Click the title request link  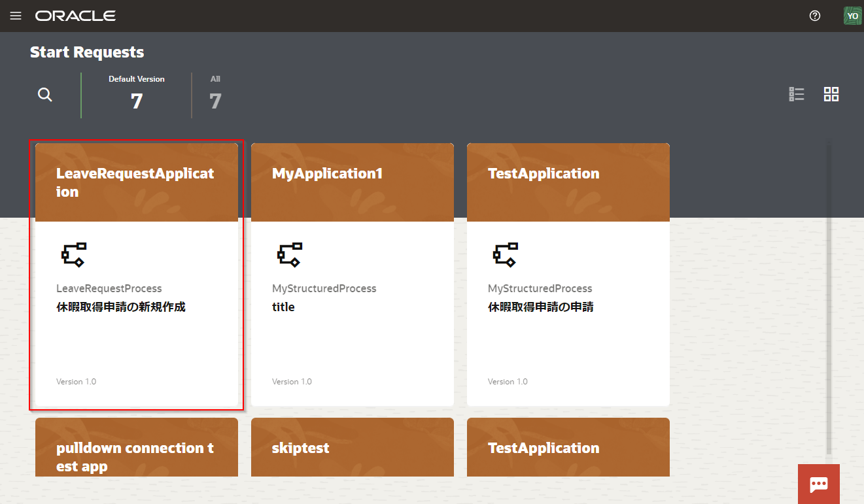point(283,307)
